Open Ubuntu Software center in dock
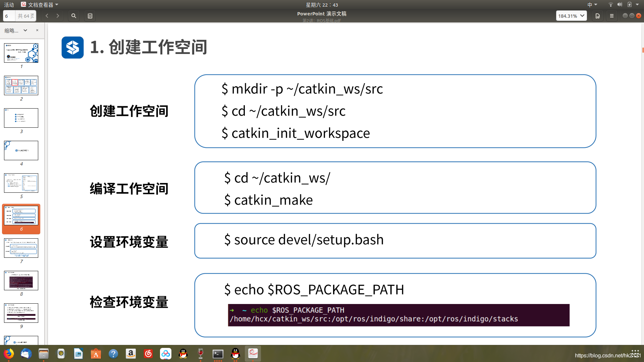The height and width of the screenshot is (362, 644). point(96,354)
